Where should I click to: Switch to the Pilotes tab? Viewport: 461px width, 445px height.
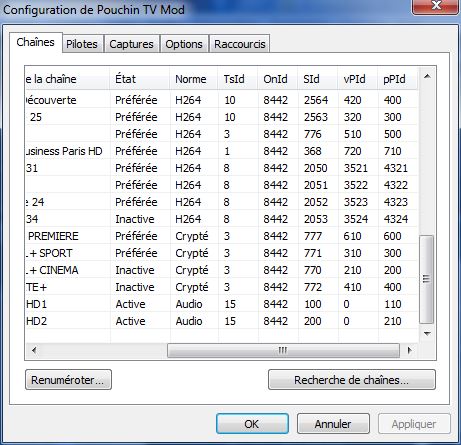click(x=82, y=44)
